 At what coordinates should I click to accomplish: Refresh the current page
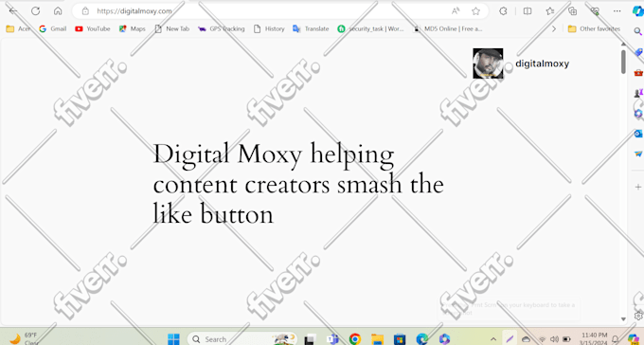(x=35, y=11)
